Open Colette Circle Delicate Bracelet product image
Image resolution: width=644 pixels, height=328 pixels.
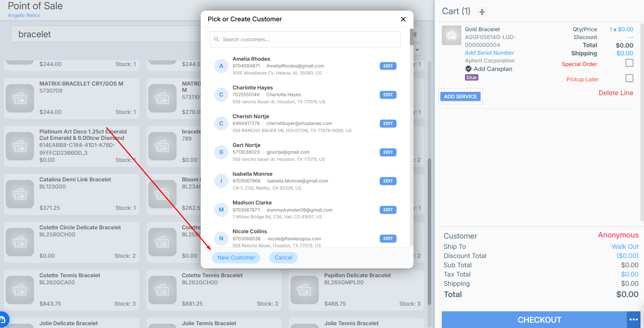(20, 242)
